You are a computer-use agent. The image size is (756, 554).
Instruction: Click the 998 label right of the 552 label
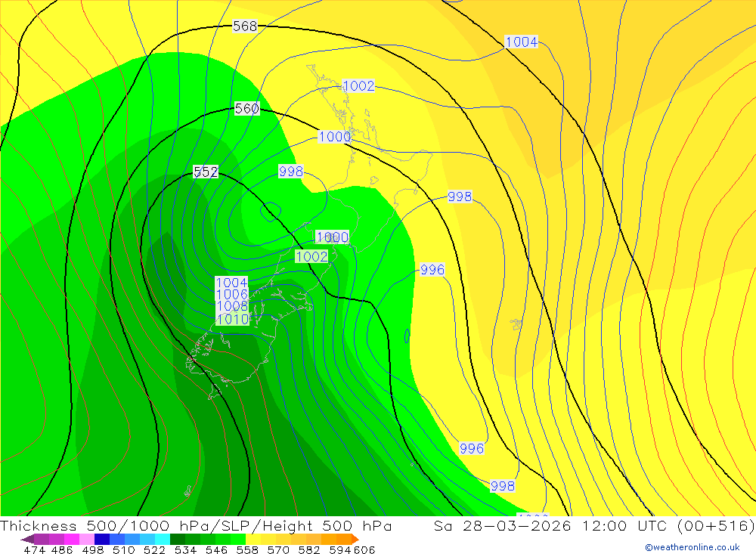tap(291, 171)
